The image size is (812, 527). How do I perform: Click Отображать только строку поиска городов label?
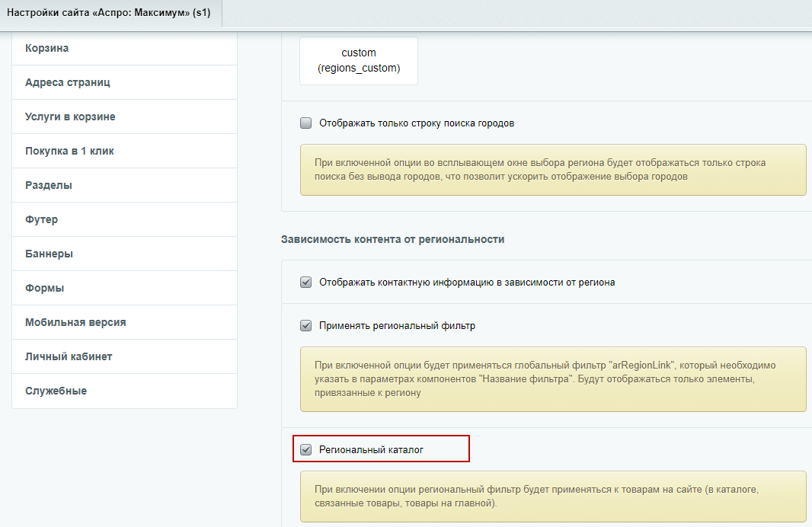pos(417,123)
